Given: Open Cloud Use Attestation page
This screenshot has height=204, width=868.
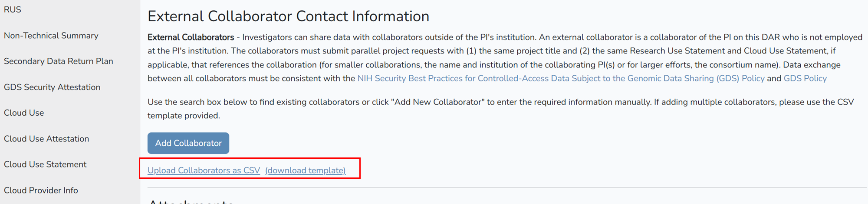Looking at the screenshot, I should (x=46, y=139).
